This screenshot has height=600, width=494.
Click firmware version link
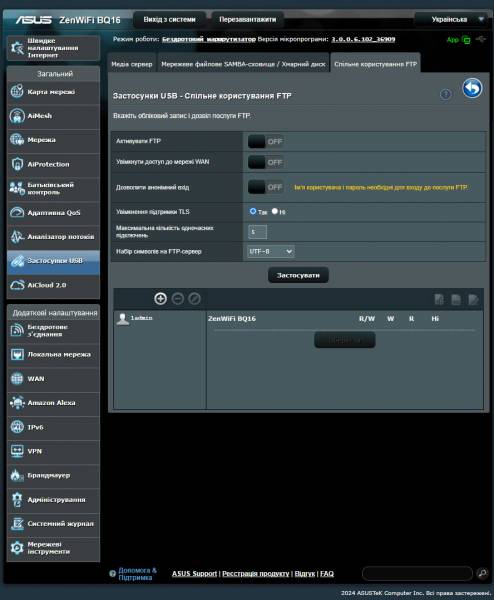pos(363,39)
